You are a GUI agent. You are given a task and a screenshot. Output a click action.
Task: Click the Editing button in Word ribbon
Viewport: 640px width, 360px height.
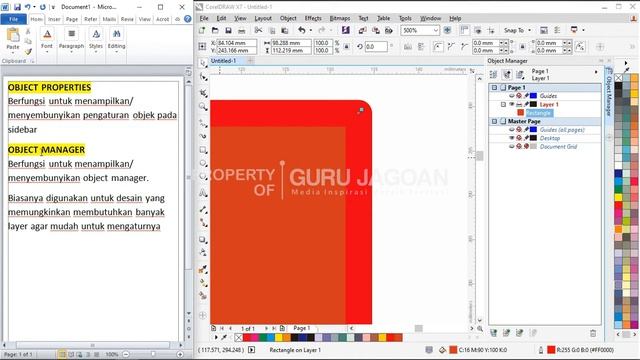pos(116,40)
